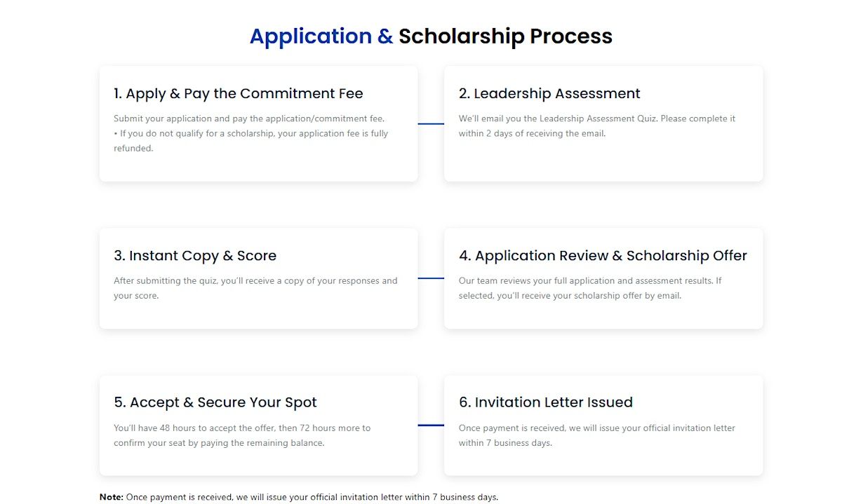Select the "1. Apply & Pay the Commitment Fee" heading
Viewport: 842px width, 504px height.
(x=239, y=94)
